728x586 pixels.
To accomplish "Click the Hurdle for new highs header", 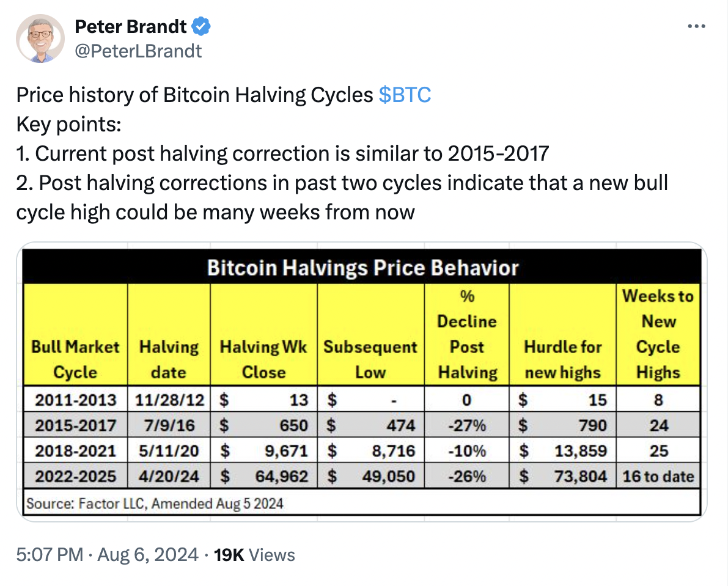I will tap(563, 359).
